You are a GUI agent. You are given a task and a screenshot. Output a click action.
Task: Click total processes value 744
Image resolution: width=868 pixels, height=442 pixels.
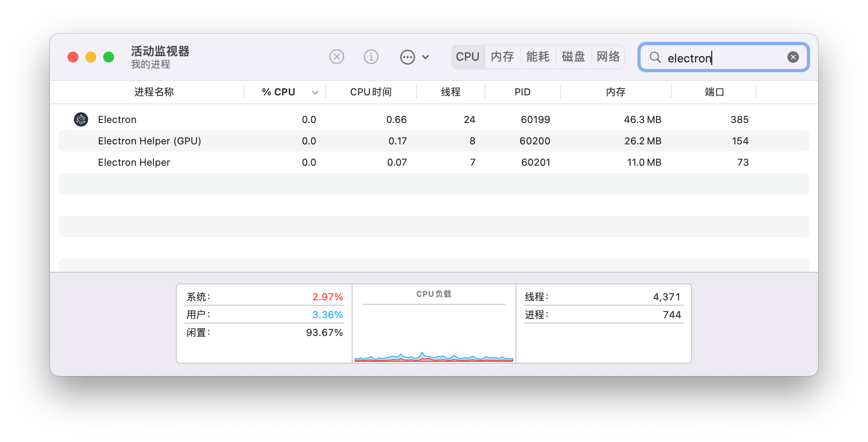[x=672, y=315]
